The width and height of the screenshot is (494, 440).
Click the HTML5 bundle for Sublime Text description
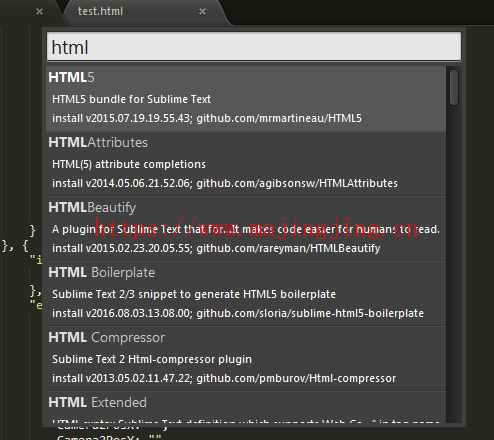[x=131, y=99]
